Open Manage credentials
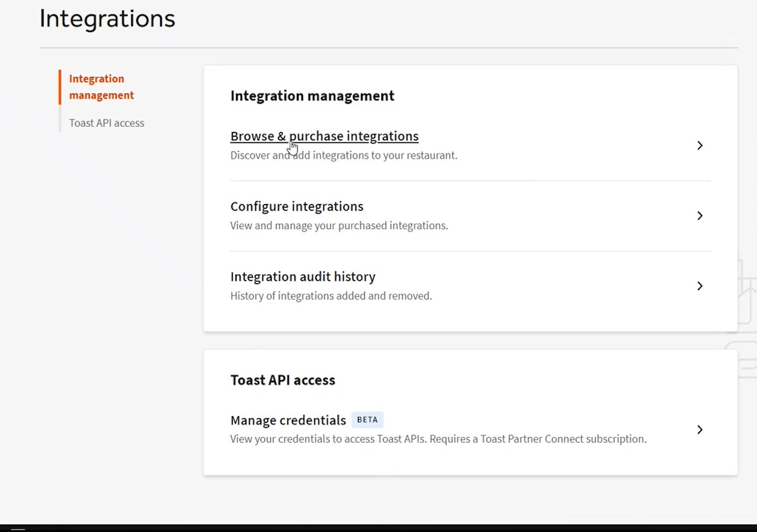This screenshot has height=532, width=757. 288,420
